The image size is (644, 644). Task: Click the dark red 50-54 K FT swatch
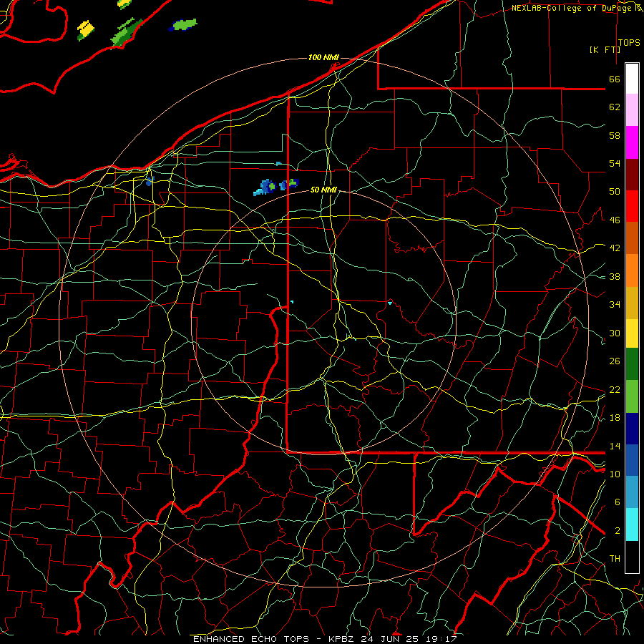(x=632, y=175)
